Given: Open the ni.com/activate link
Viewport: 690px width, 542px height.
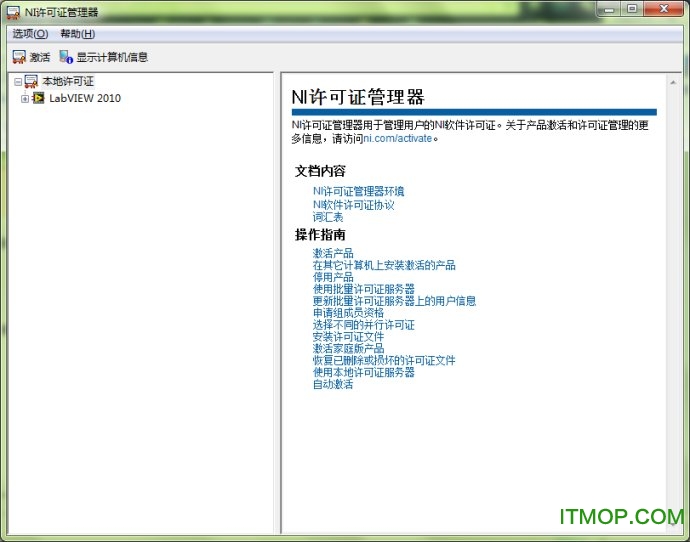Looking at the screenshot, I should tap(397, 139).
